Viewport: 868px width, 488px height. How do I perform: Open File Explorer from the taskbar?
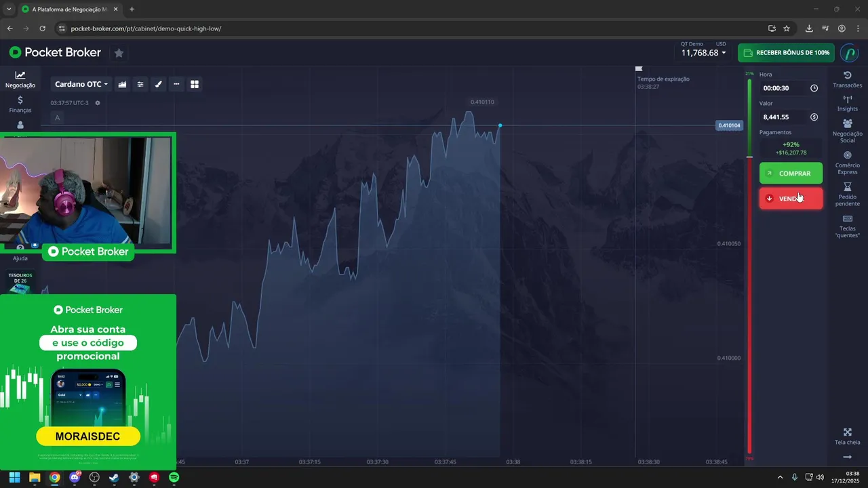(35, 477)
